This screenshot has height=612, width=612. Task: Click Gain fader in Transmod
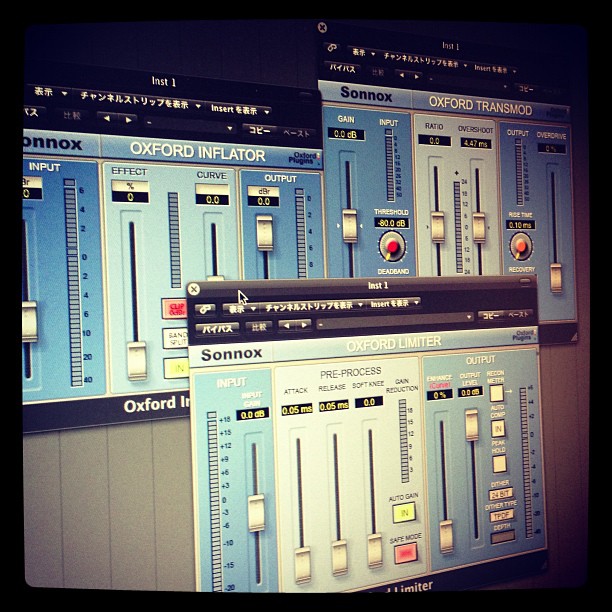tap(349, 226)
